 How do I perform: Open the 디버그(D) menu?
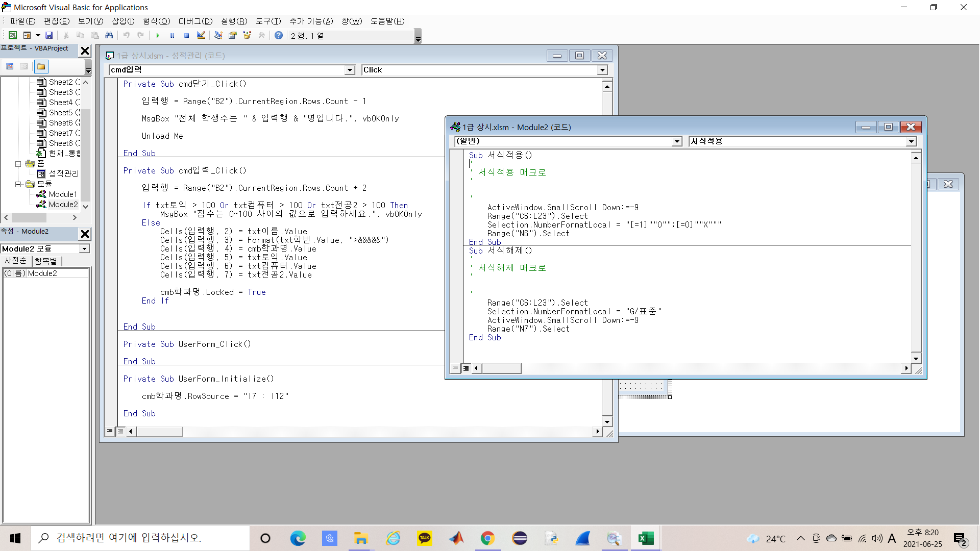195,21
